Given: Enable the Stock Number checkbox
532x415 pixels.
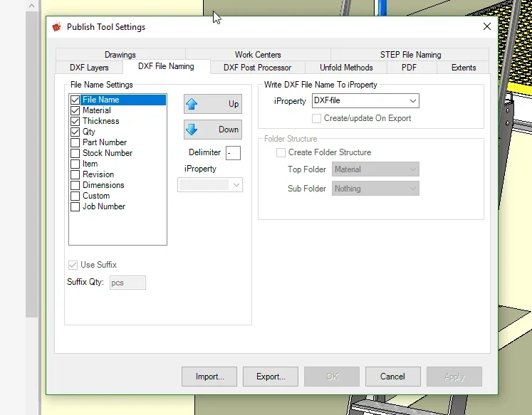Looking at the screenshot, I should (x=75, y=153).
